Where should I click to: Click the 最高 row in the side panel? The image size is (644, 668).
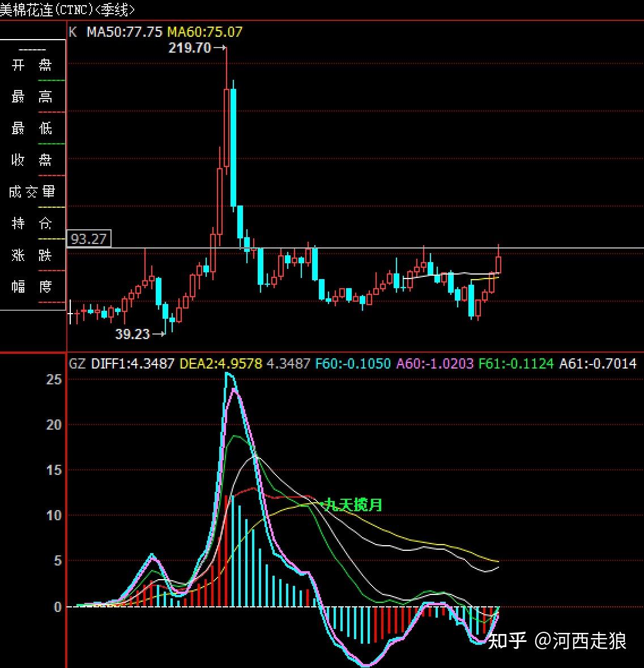pyautogui.click(x=32, y=97)
